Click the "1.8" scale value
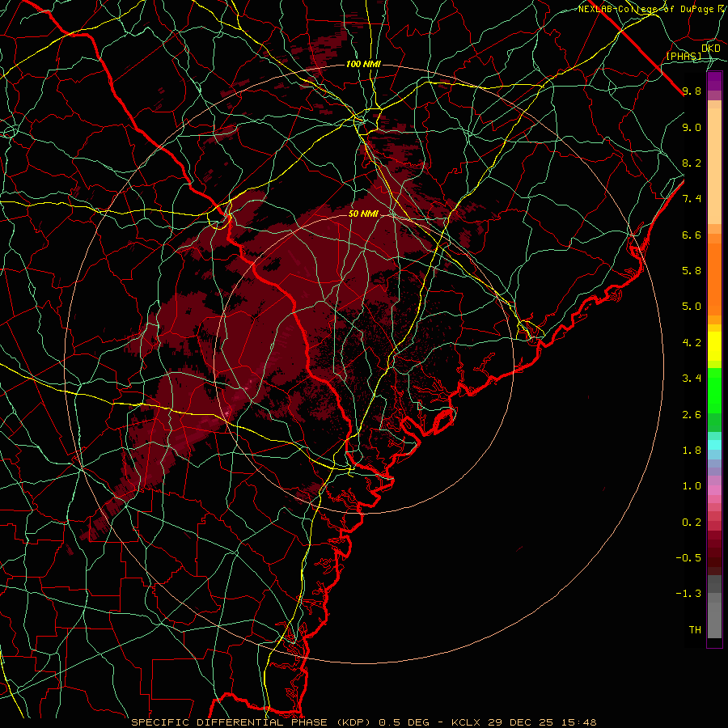This screenshot has width=728, height=728. click(692, 451)
